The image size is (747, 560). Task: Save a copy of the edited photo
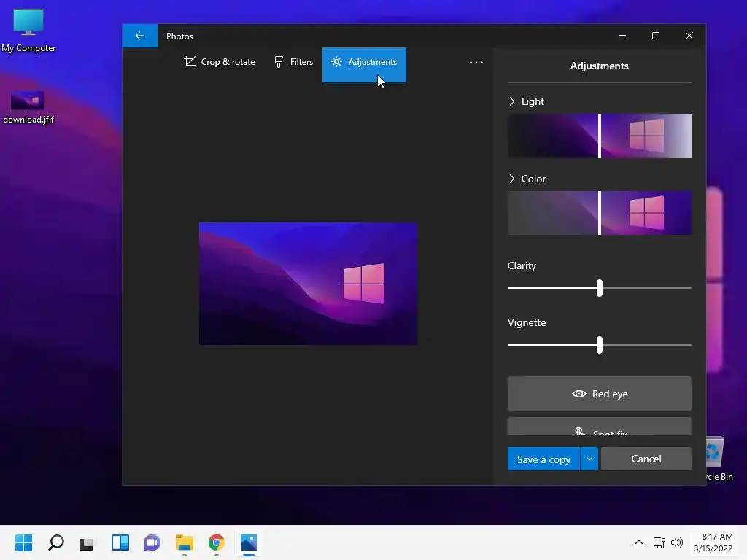pyautogui.click(x=543, y=459)
